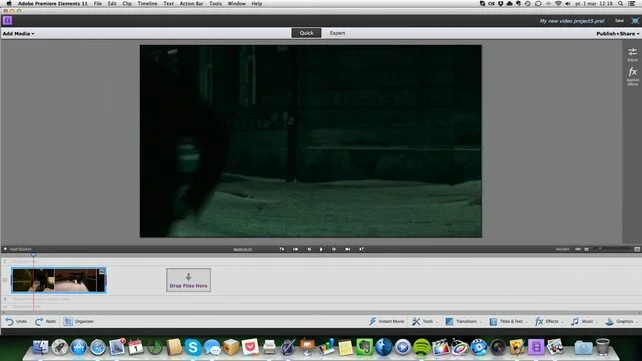Switch to Expert view
642x361 pixels.
click(x=337, y=33)
